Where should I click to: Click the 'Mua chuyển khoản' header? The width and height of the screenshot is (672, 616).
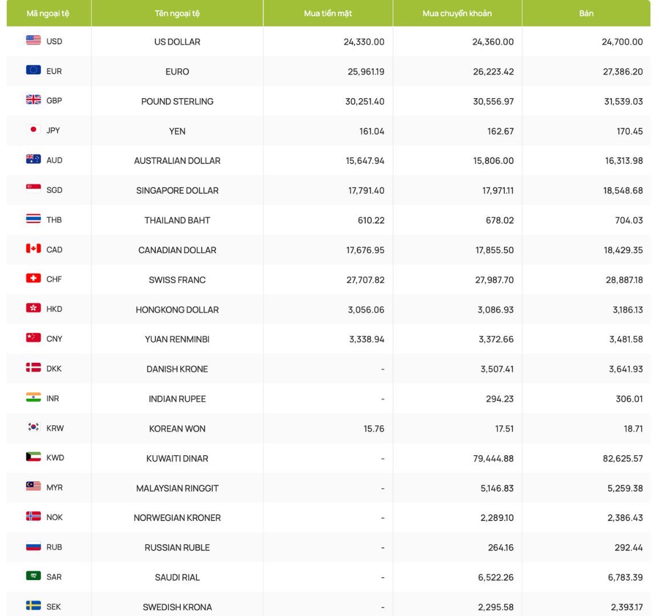(457, 13)
